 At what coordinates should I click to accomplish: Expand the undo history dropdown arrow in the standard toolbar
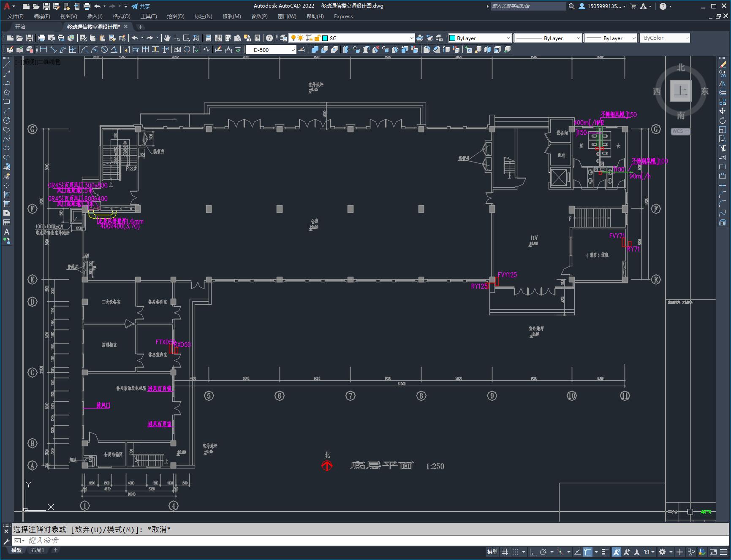pyautogui.click(x=142, y=38)
